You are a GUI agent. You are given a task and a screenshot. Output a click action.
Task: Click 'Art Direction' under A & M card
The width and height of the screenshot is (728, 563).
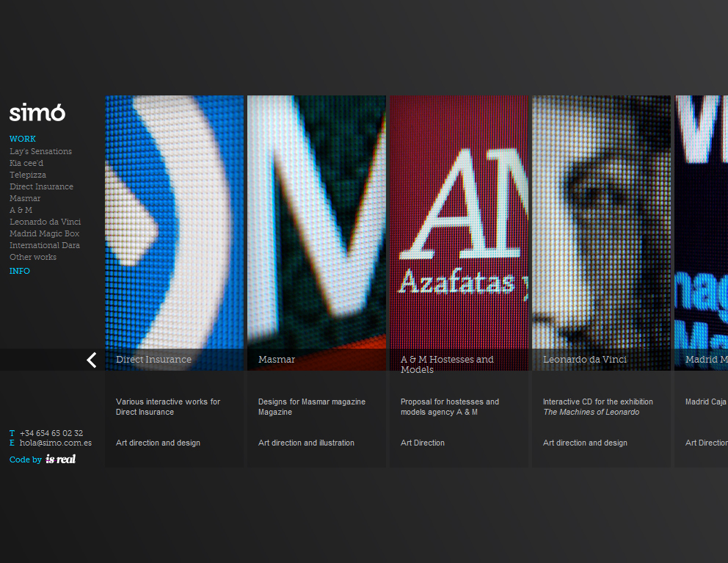(423, 443)
